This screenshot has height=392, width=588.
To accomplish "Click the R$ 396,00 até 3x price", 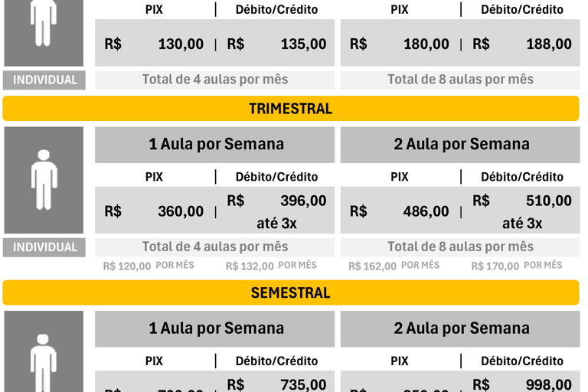I will click(x=276, y=211).
